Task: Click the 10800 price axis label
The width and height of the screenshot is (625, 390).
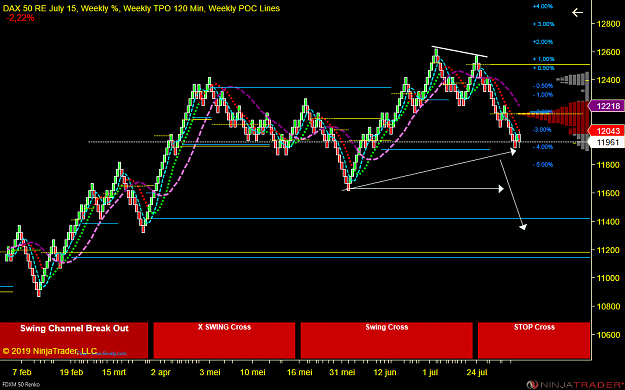Action: click(x=608, y=307)
